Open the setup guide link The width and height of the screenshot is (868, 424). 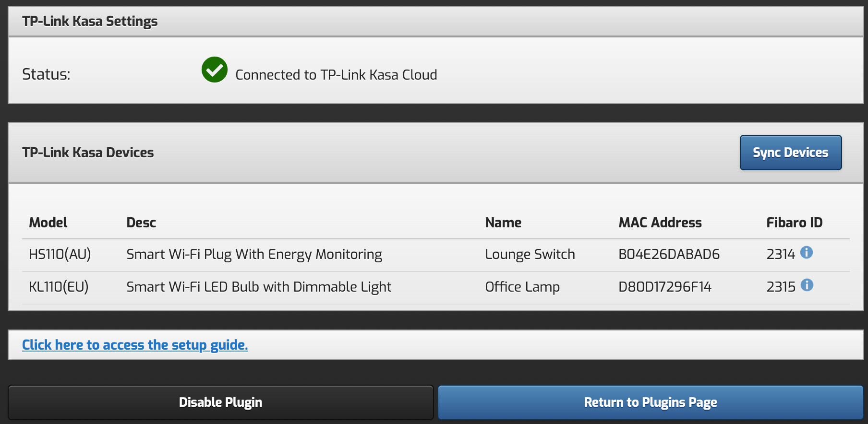(135, 345)
